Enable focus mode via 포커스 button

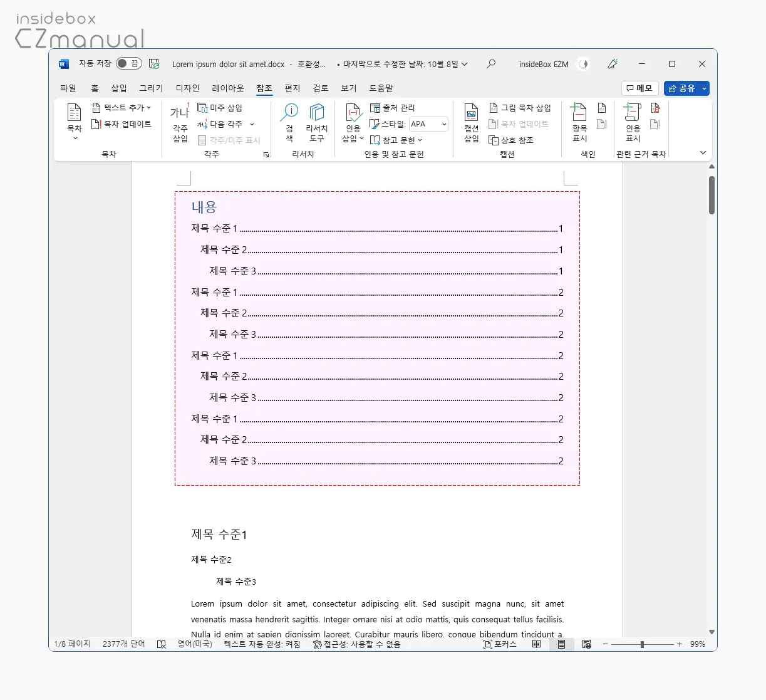500,644
